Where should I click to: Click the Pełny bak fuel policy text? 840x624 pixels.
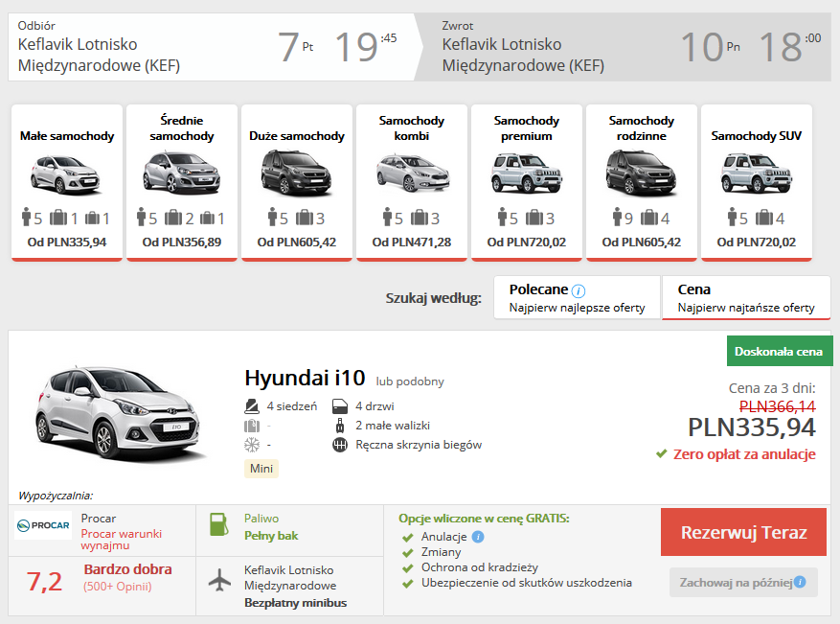pos(271,536)
